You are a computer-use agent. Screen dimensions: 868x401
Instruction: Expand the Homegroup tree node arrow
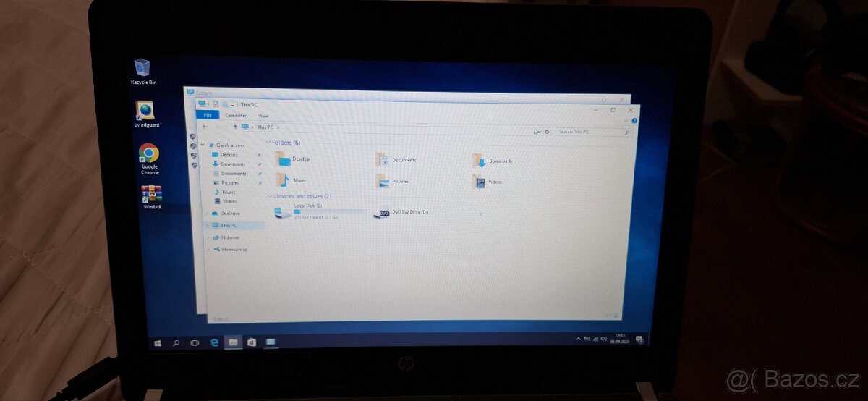click(x=208, y=249)
